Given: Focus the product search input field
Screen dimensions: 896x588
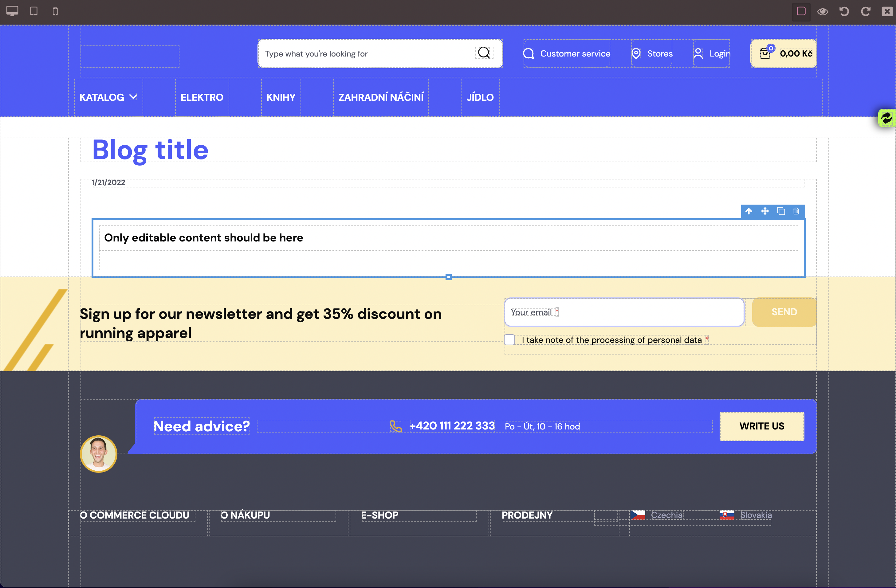Looking at the screenshot, I should (380, 53).
